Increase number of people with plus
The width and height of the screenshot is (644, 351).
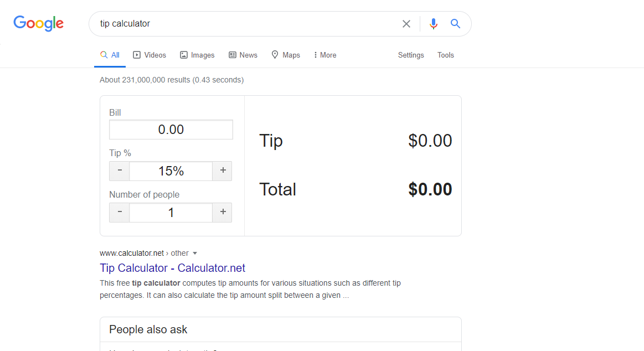click(x=223, y=212)
